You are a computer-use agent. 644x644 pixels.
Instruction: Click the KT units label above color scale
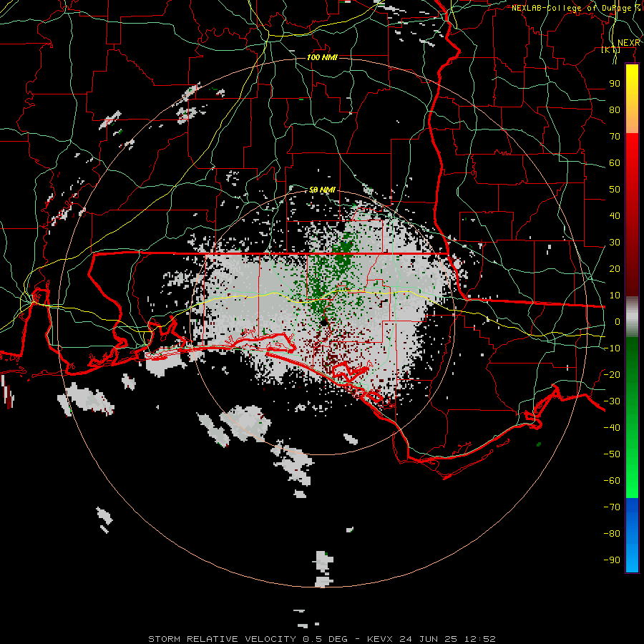point(611,50)
